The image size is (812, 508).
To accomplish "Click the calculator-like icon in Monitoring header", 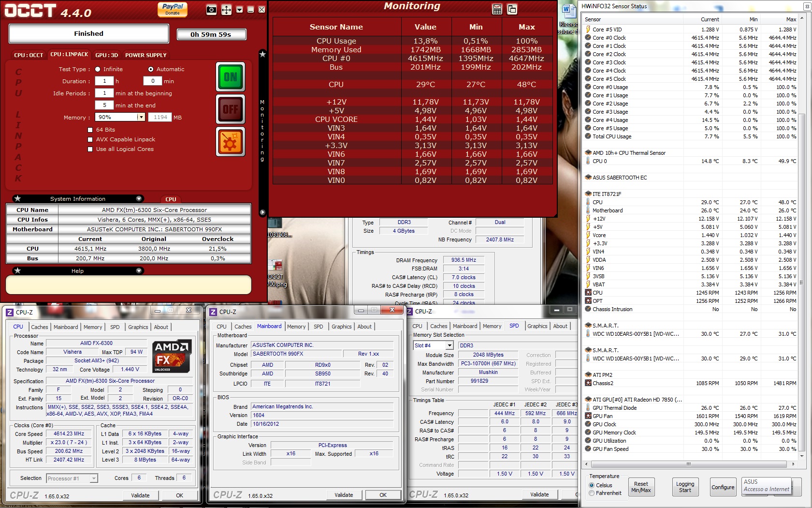I will [496, 9].
